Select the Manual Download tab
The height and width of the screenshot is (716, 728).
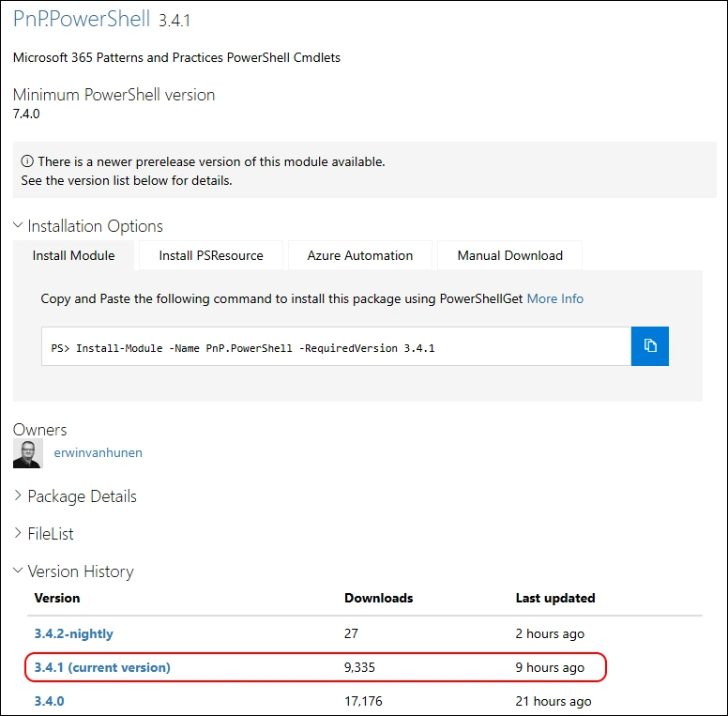coord(509,255)
